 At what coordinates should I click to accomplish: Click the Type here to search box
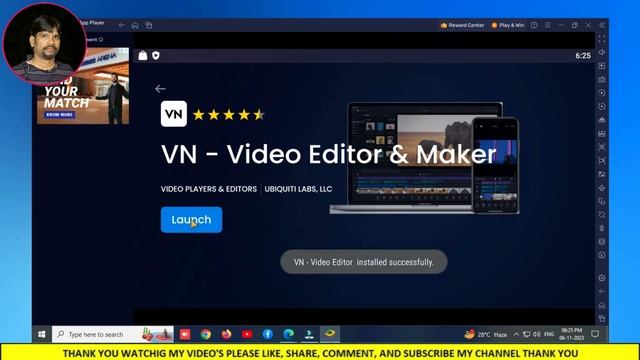tap(113, 334)
